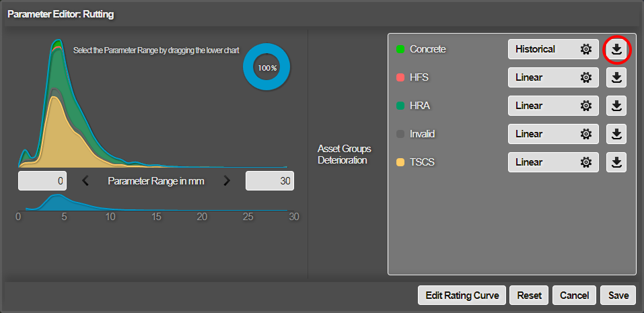
Task: Open gear settings for Concrete Historical model
Action: tap(586, 49)
